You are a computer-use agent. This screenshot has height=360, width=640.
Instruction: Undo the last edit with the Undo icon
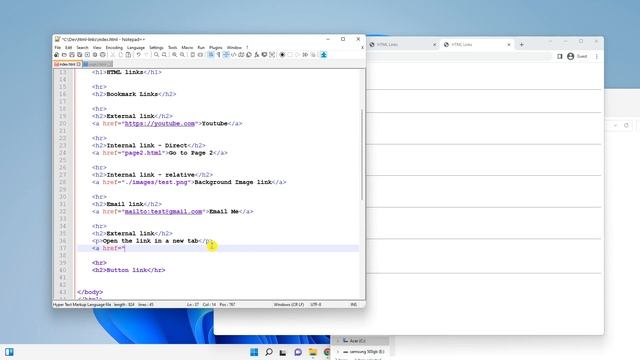(139, 55)
